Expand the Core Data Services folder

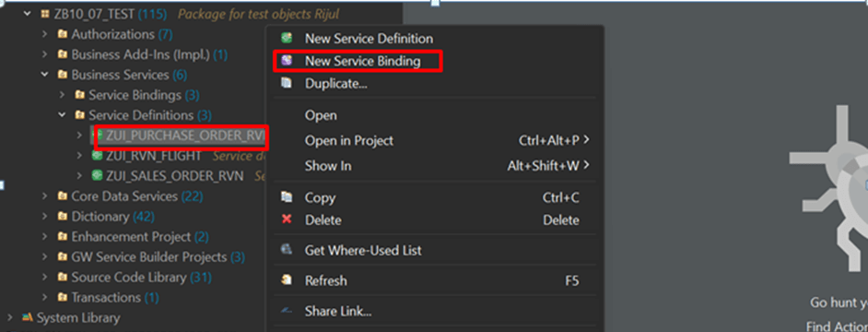[x=45, y=196]
